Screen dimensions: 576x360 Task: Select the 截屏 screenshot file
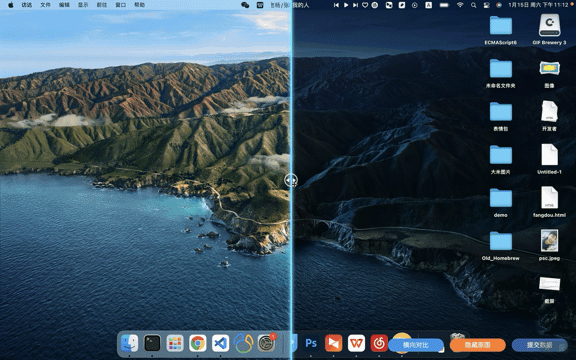click(549, 284)
